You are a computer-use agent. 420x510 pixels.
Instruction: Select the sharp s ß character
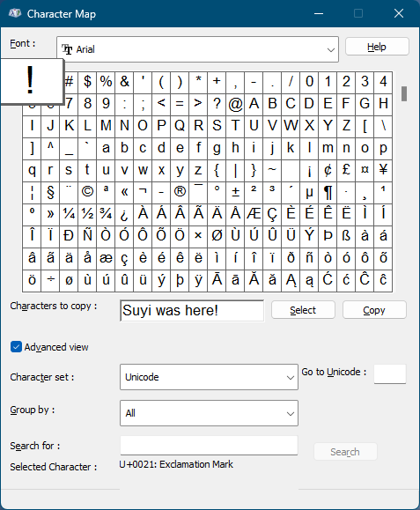(347, 236)
